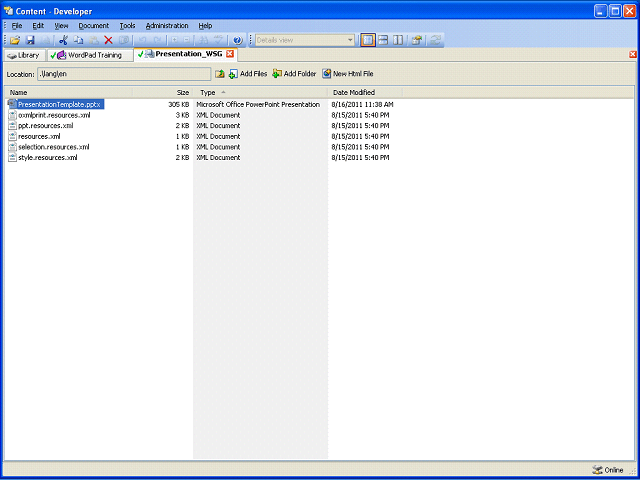Viewport: 640px width, 480px height.
Task: Close all tabs with far-right red X
Action: (633, 54)
